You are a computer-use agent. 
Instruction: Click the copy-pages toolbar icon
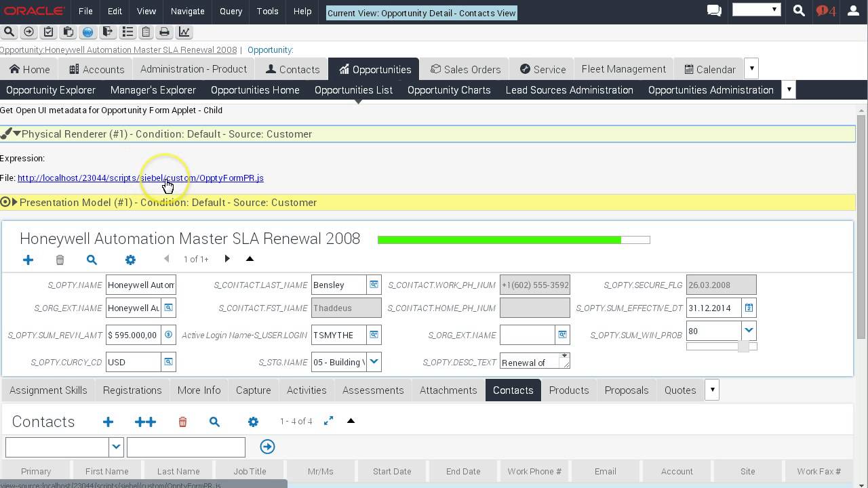click(68, 32)
